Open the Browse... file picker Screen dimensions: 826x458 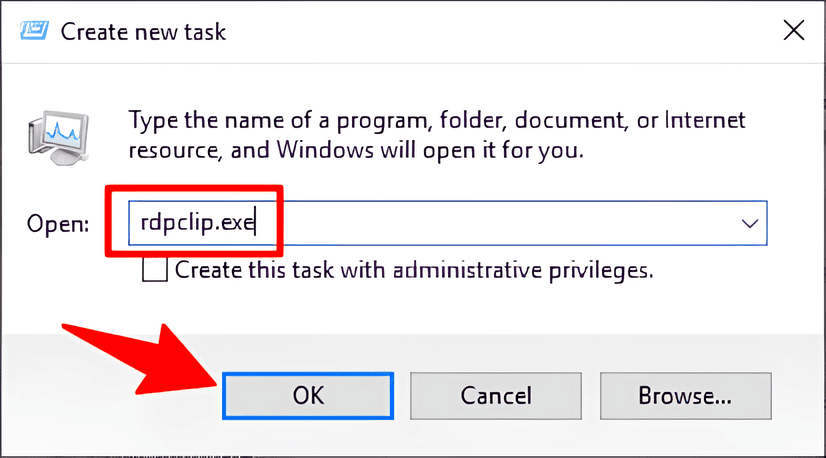686,395
